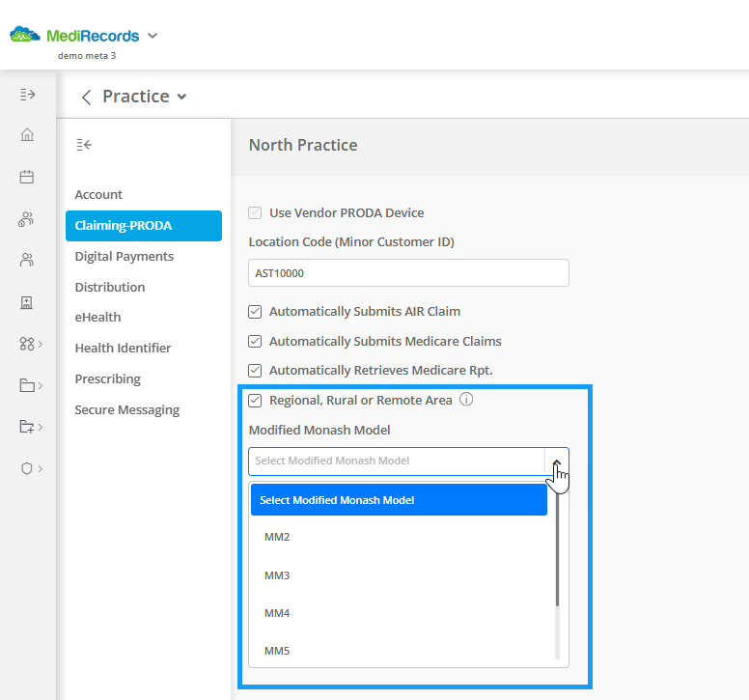
Task: Open Health Identifier settings
Action: pyautogui.click(x=123, y=348)
